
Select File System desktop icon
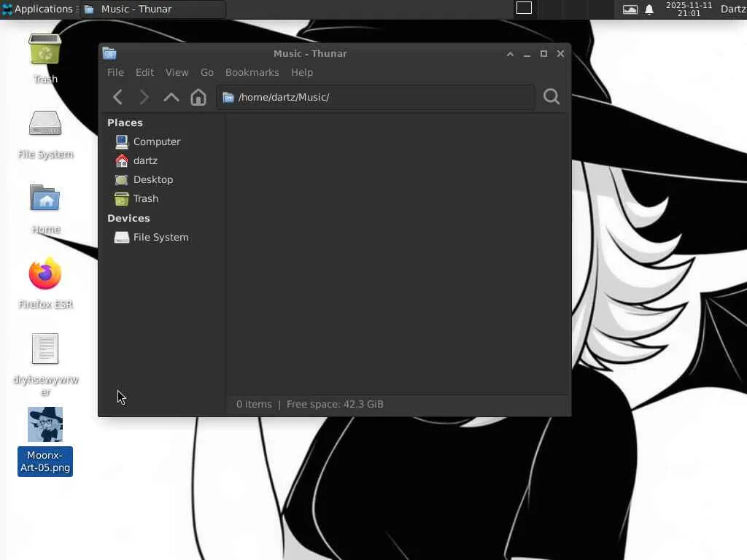[45, 134]
